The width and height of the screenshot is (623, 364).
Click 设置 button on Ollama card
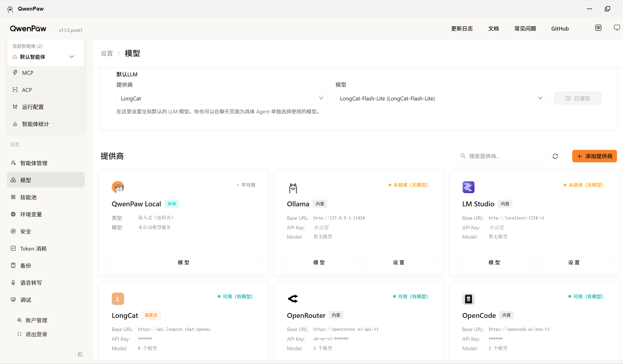[399, 263]
